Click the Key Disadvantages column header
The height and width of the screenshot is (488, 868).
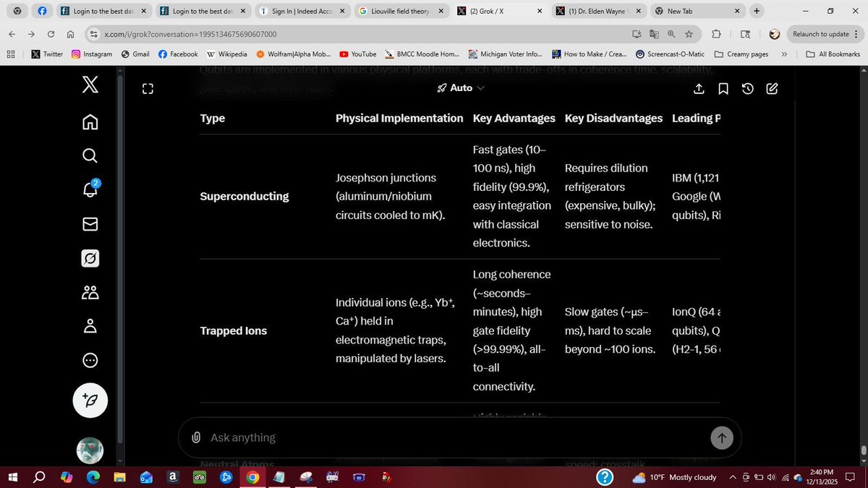click(613, 118)
